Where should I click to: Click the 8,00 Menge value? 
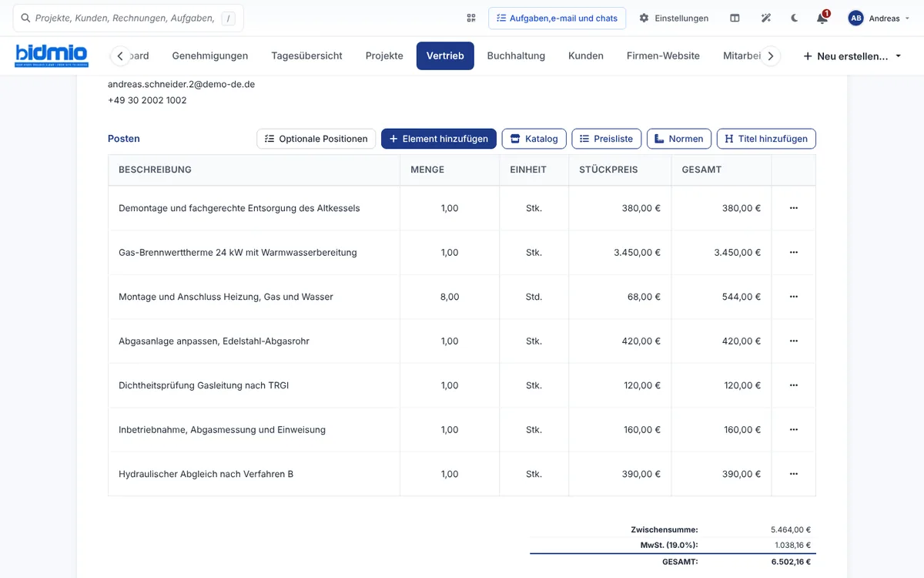pos(450,297)
